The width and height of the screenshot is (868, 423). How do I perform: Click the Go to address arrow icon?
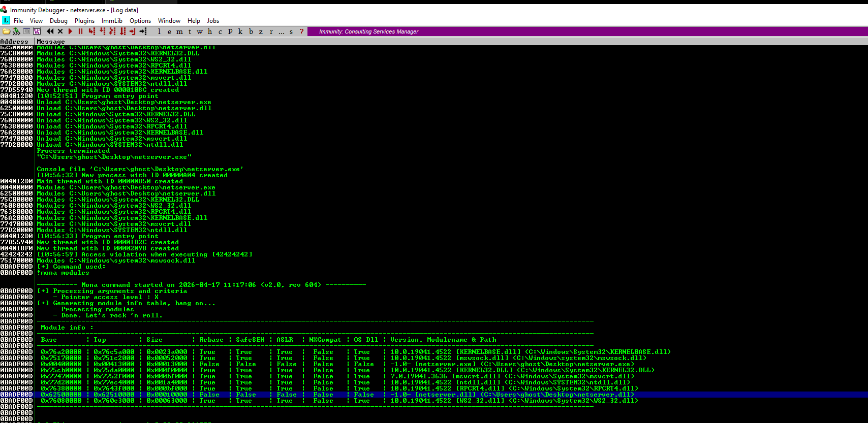(x=143, y=31)
